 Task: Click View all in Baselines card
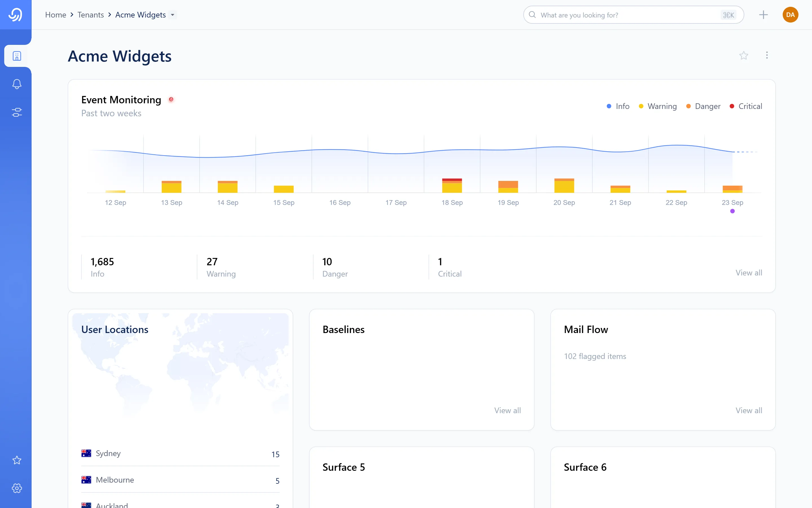pos(507,411)
